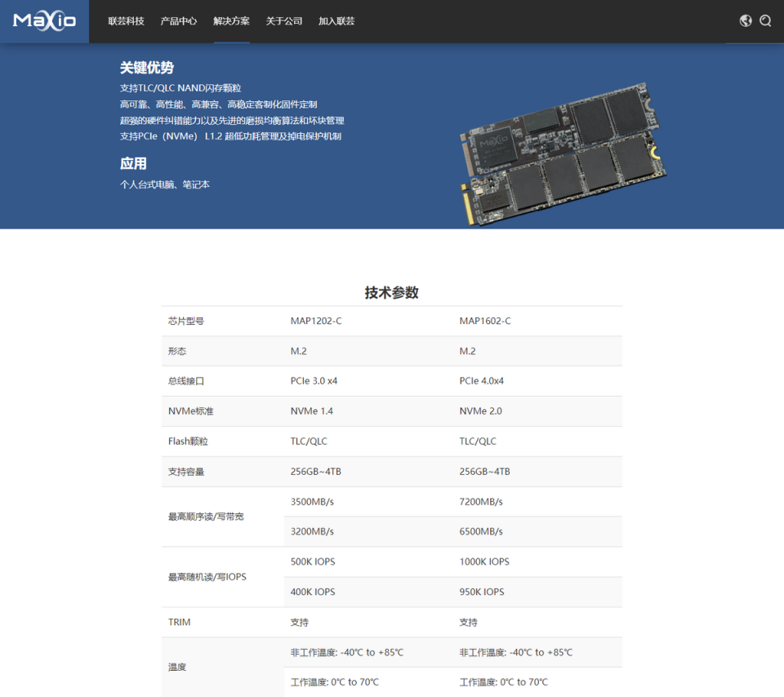784x697 pixels.
Task: Open the 加入联芸 menu item
Action: pyautogui.click(x=336, y=20)
